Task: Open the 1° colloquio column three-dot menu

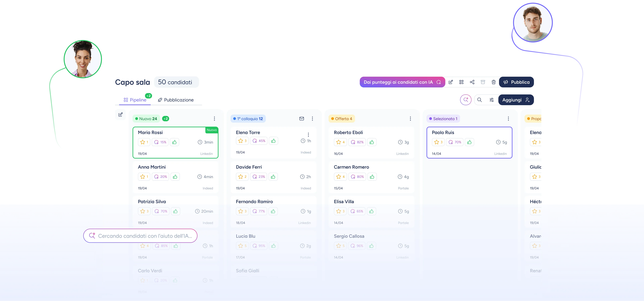Action: (x=312, y=118)
